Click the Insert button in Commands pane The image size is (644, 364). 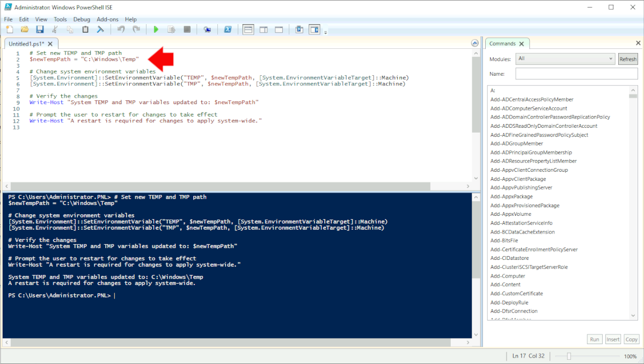point(613,339)
